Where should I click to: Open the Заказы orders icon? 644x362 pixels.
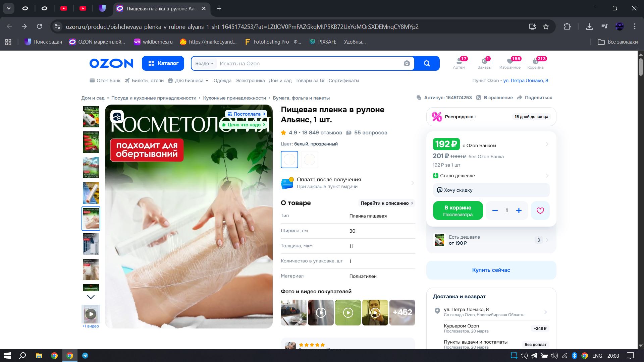tap(484, 63)
